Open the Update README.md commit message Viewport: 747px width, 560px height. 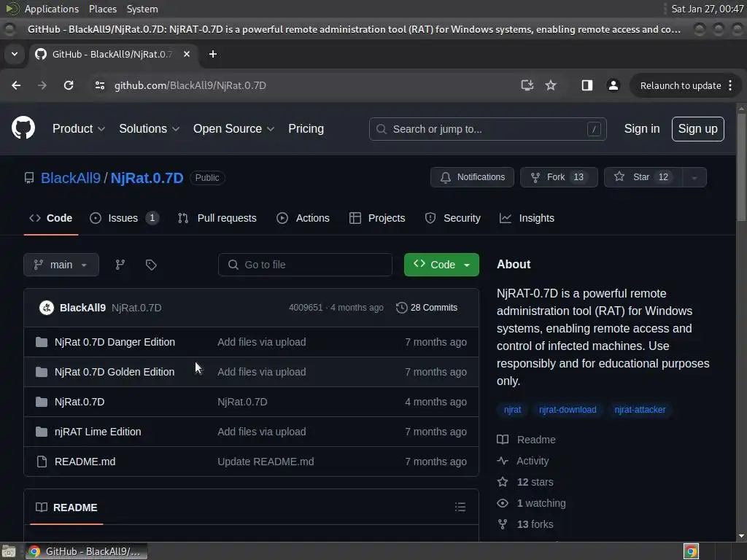point(266,462)
